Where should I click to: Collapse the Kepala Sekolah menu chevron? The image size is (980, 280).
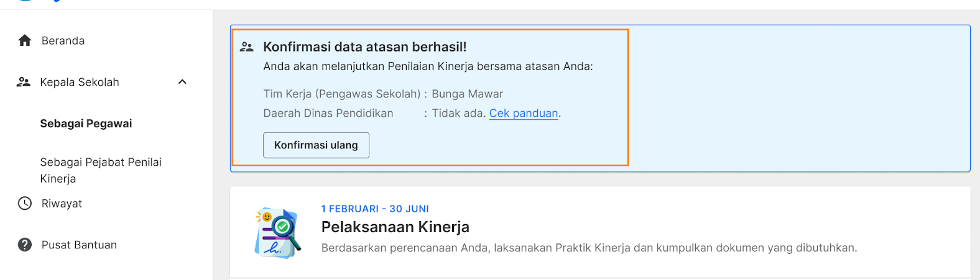[182, 82]
